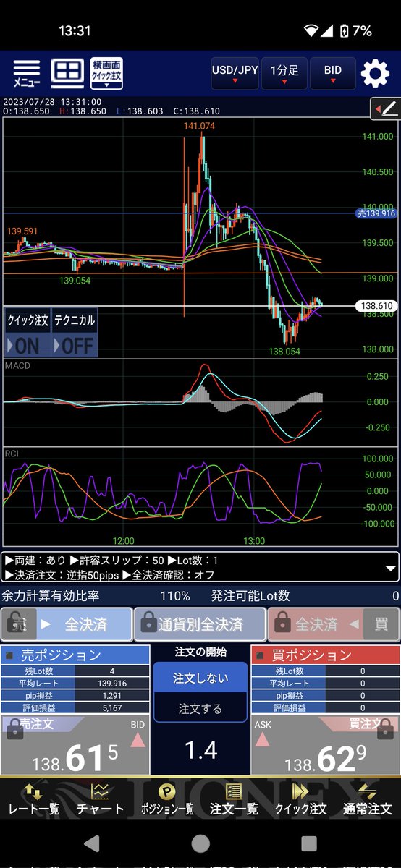Tap the current price 138.610 label
The width and height of the screenshot is (401, 868).
coord(376,306)
